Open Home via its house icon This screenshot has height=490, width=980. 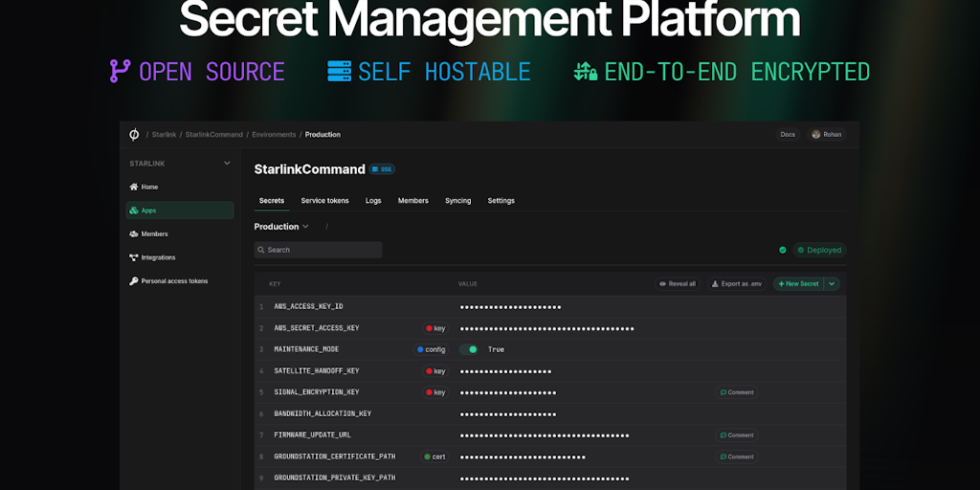coord(133,187)
